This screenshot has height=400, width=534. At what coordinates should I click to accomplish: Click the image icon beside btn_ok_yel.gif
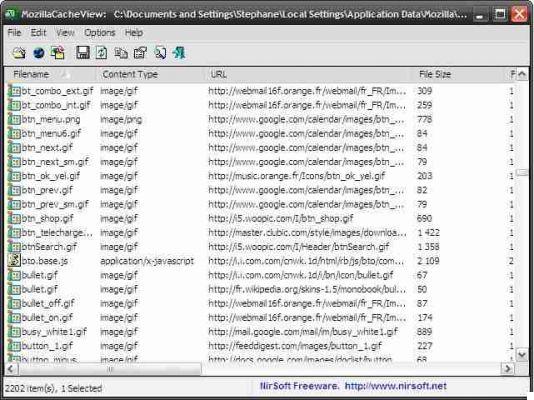(14, 176)
